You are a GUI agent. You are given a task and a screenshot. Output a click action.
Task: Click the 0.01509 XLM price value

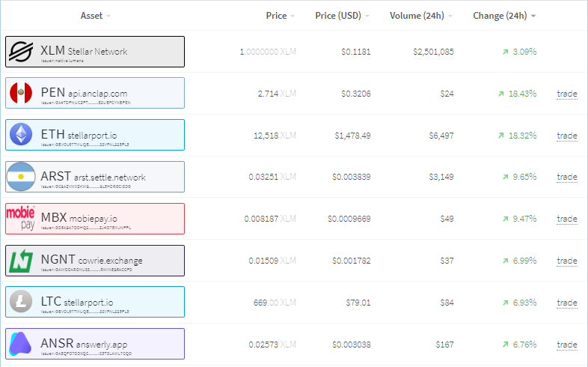272,261
